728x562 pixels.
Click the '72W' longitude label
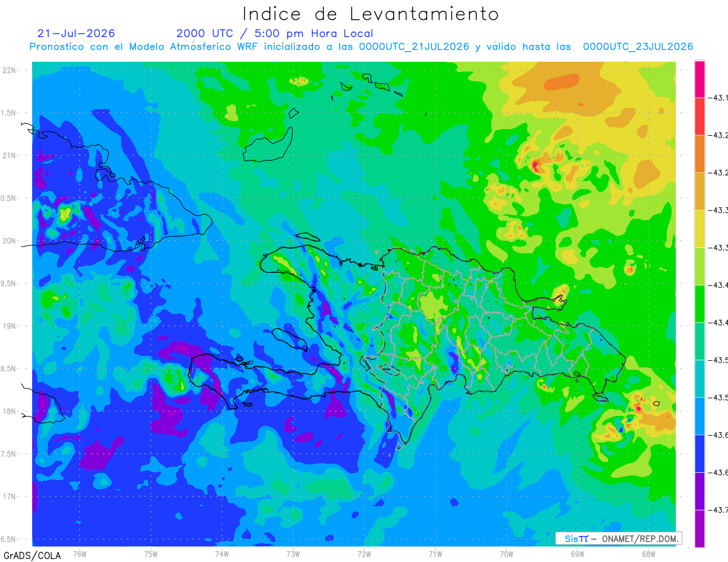click(x=364, y=554)
